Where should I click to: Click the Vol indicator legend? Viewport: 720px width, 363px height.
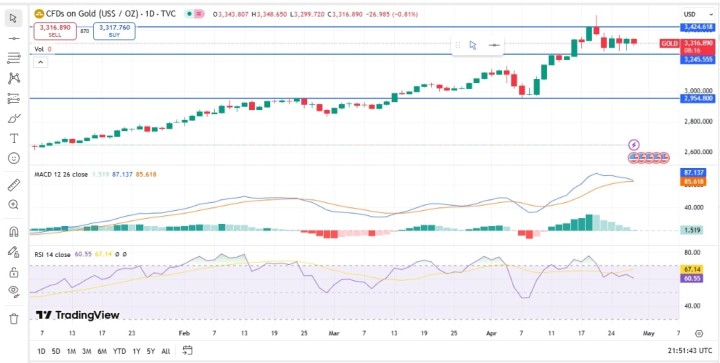39,49
